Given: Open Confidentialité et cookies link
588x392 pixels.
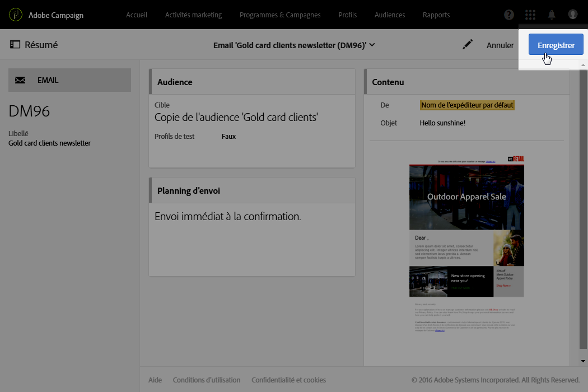Looking at the screenshot, I should pyautogui.click(x=289, y=380).
